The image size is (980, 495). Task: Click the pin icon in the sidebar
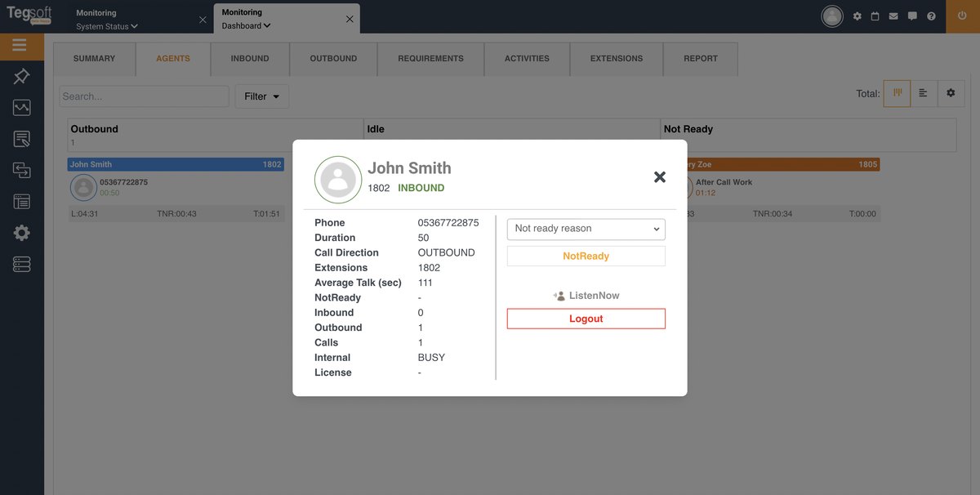point(21,77)
